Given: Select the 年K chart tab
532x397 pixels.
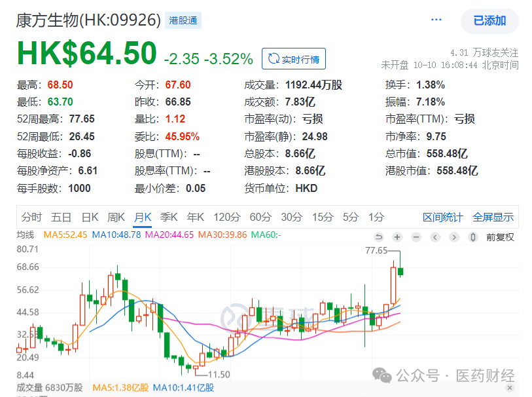Looking at the screenshot, I should tap(196, 217).
